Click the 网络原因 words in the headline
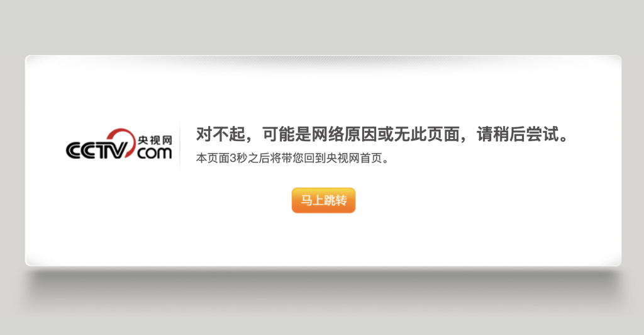This screenshot has width=644, height=335. pyautogui.click(x=344, y=134)
